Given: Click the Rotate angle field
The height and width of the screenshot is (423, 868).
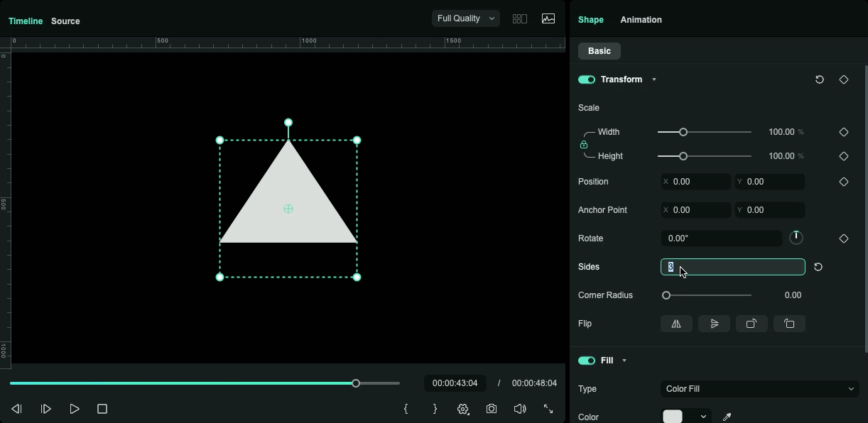Looking at the screenshot, I should pos(721,238).
